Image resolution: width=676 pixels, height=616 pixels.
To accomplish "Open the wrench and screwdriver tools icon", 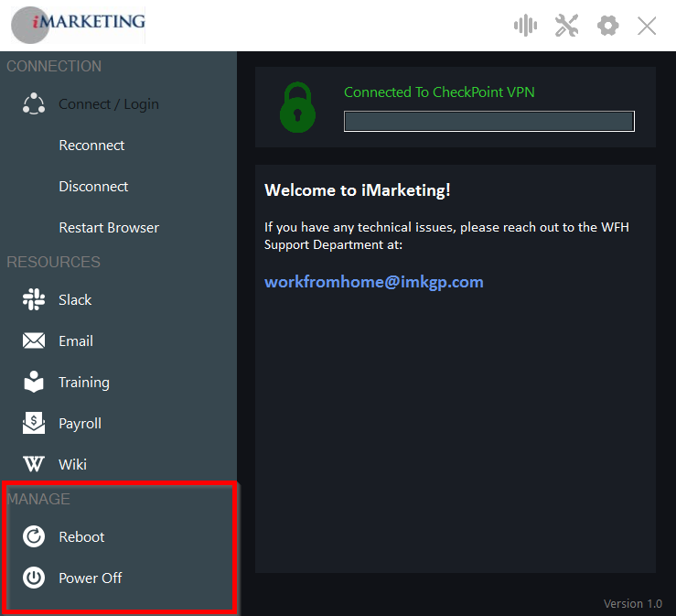I will (x=566, y=26).
